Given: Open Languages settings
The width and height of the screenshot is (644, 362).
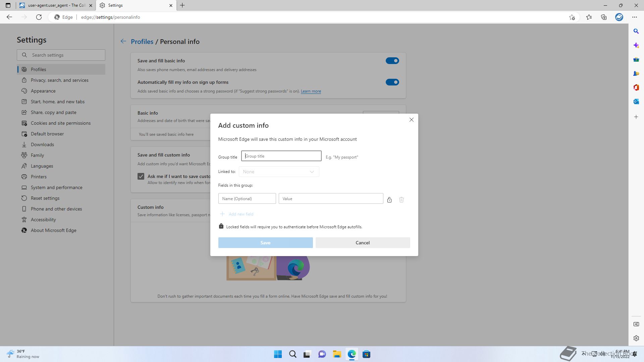Looking at the screenshot, I should pyautogui.click(x=61, y=166).
